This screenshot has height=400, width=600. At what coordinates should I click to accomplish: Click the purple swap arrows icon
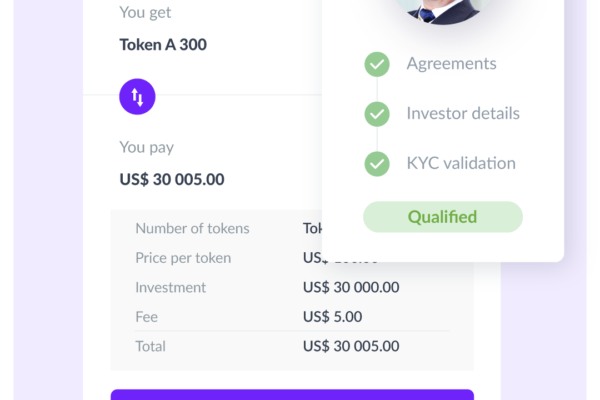pyautogui.click(x=137, y=96)
